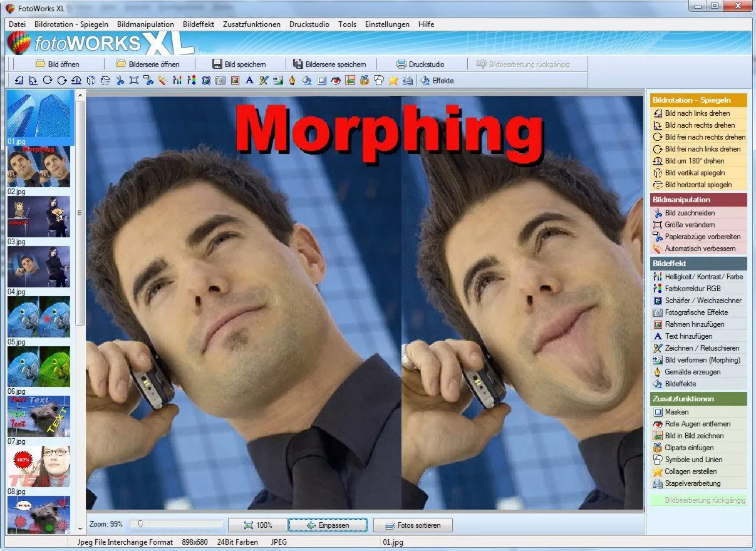Click the thumbnail list scrollbar down arrow

[x=80, y=530]
